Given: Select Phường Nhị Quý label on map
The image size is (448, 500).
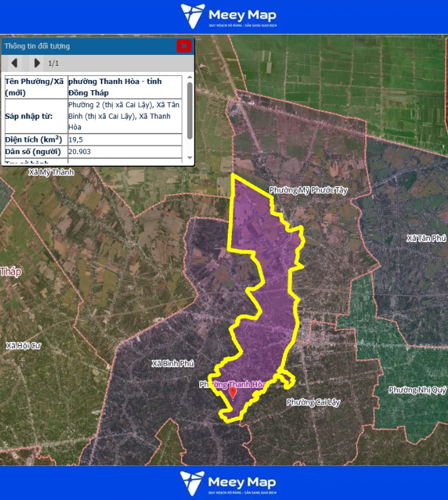Looking at the screenshot, I should pos(418,390).
